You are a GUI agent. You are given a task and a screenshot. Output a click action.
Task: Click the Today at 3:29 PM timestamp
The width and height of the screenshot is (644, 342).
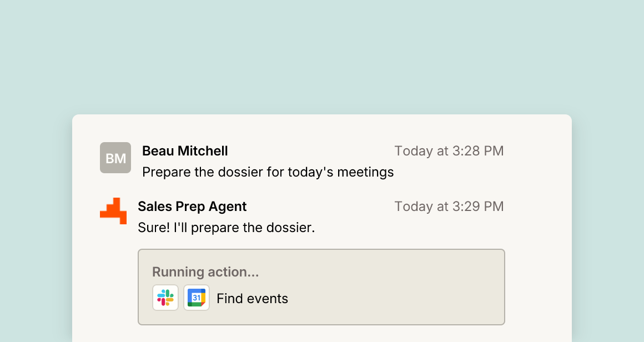pos(449,206)
